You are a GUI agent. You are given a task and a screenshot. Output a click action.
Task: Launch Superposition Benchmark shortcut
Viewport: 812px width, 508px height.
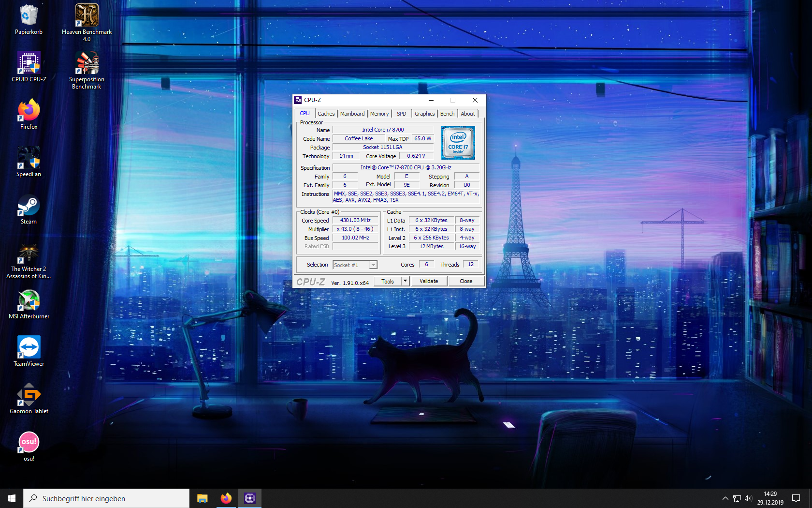click(87, 70)
